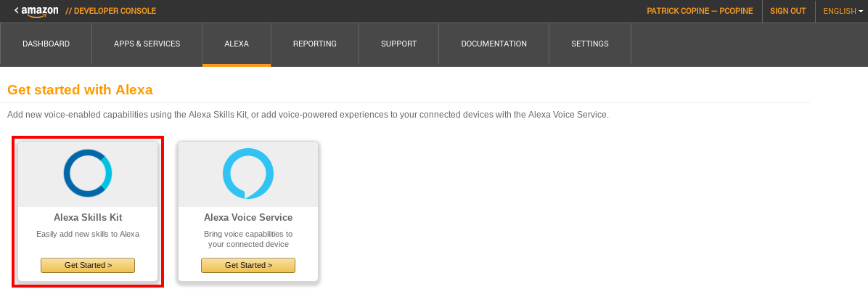Image resolution: width=868 pixels, height=289 pixels.
Task: Open the Dashboard tab
Action: click(46, 44)
